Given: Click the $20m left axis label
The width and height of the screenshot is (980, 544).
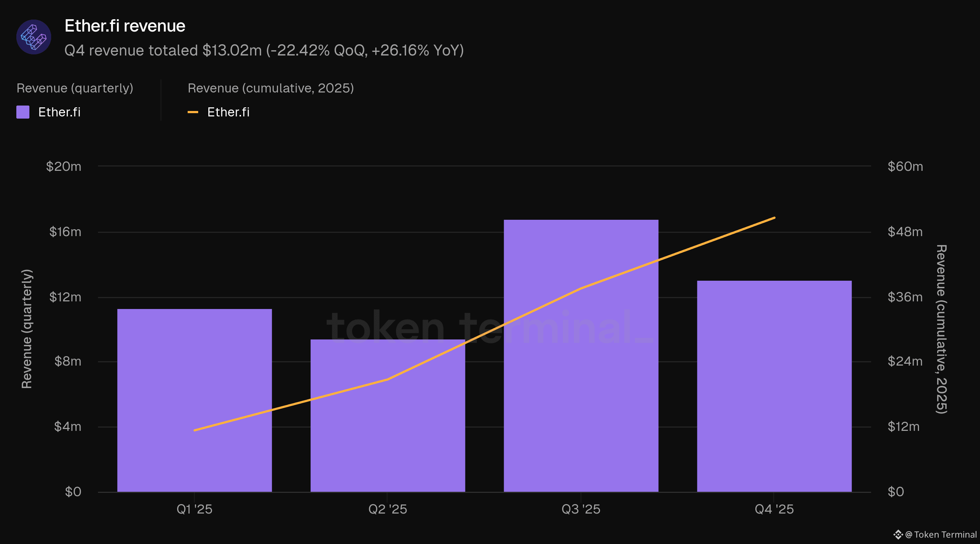Looking at the screenshot, I should 64,166.
